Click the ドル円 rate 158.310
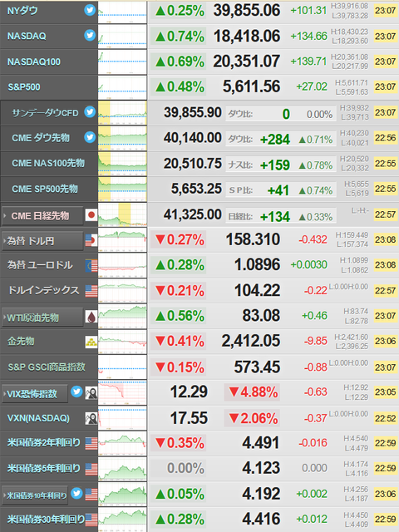 point(253,239)
